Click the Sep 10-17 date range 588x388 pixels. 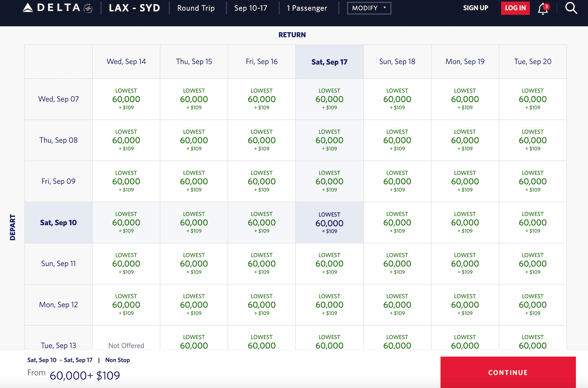coord(251,8)
